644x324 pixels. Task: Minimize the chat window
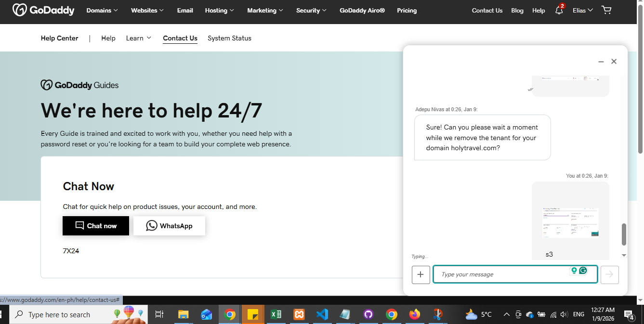click(x=601, y=62)
